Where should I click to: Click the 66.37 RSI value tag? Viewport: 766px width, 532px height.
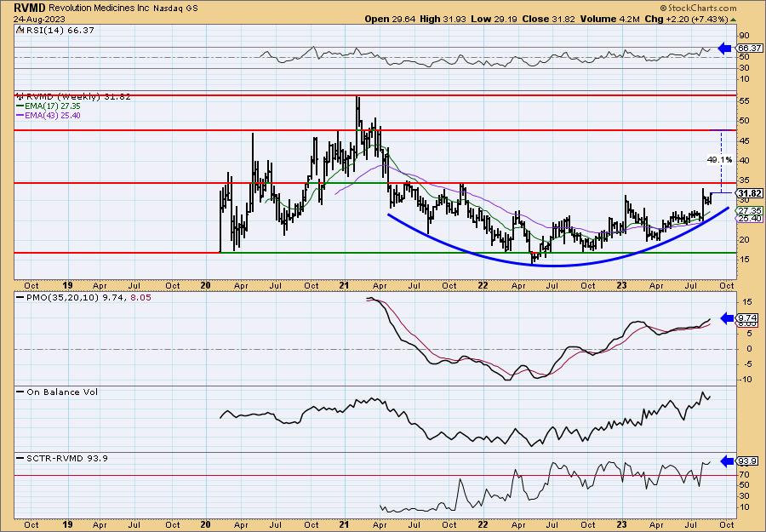749,48
